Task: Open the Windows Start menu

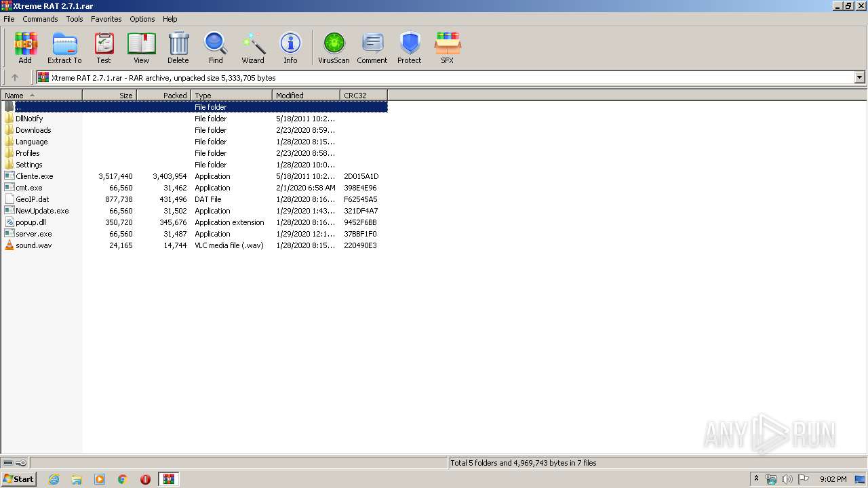Action: [x=18, y=479]
